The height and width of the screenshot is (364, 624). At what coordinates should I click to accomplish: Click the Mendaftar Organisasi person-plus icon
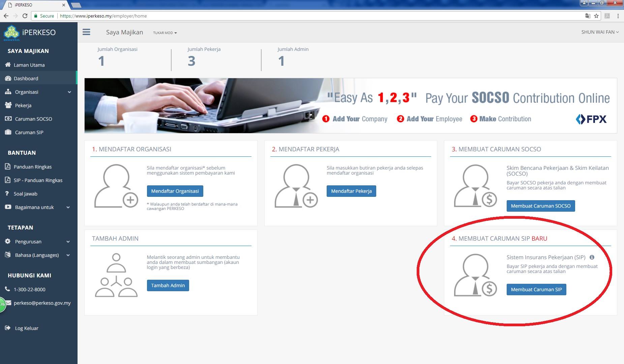point(116,186)
